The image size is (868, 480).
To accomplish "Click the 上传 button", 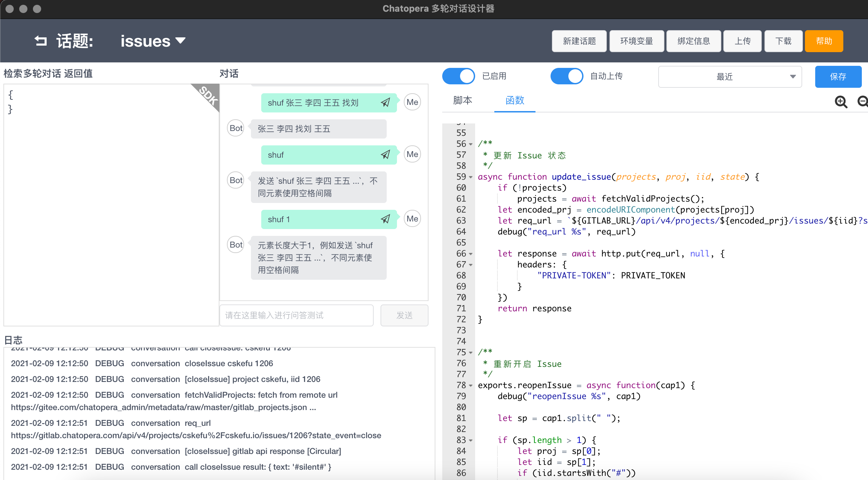I will coord(743,41).
